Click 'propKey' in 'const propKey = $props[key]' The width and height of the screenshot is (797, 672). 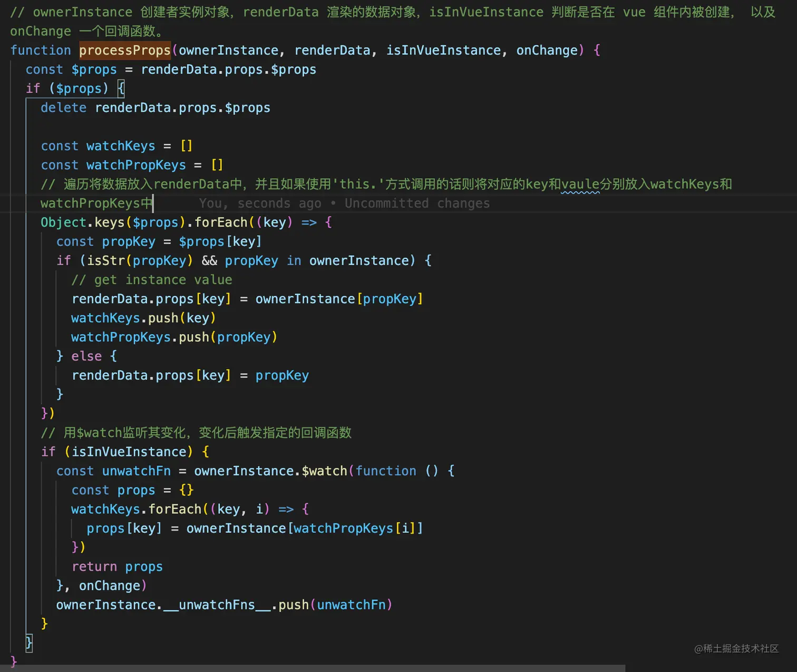point(129,242)
